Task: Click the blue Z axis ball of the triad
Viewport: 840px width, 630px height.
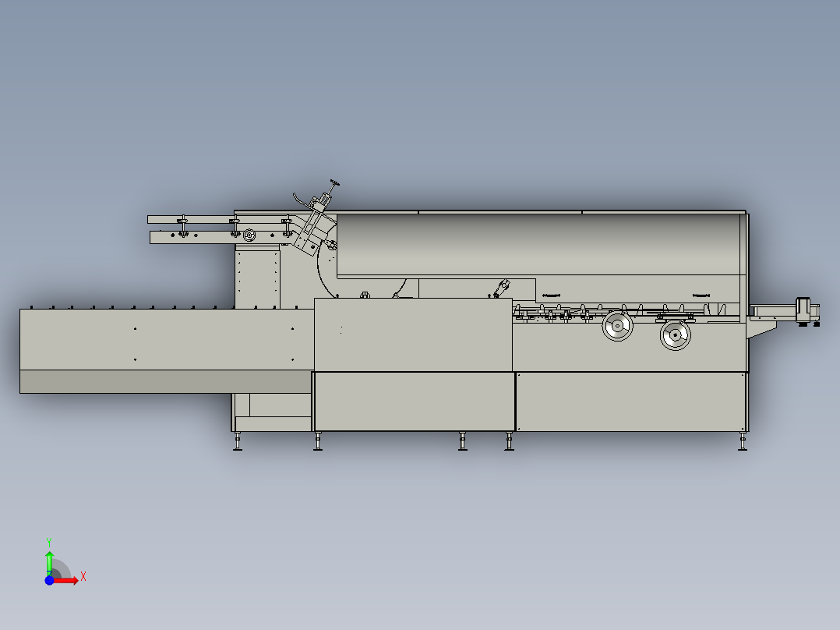Action: pyautogui.click(x=49, y=580)
